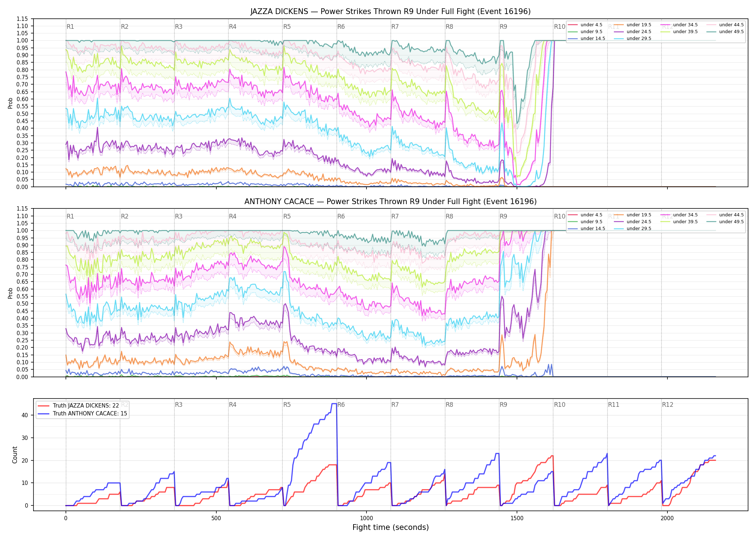Select 'under 49.5' legend entry in top chart
This screenshot has width=756, height=540.
click(x=725, y=32)
